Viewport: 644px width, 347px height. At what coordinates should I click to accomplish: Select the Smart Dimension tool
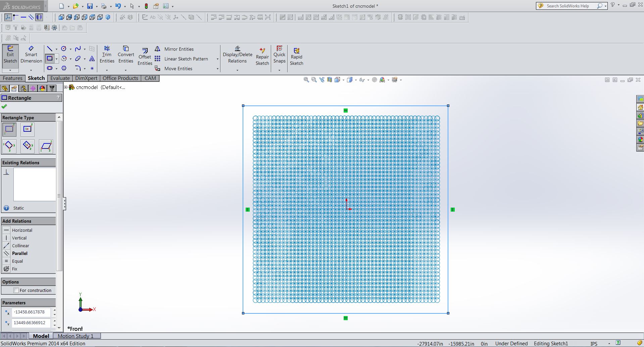pyautogui.click(x=31, y=54)
